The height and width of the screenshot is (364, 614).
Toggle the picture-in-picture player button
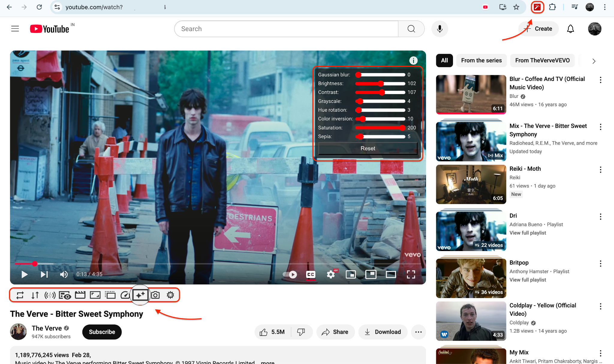click(371, 274)
